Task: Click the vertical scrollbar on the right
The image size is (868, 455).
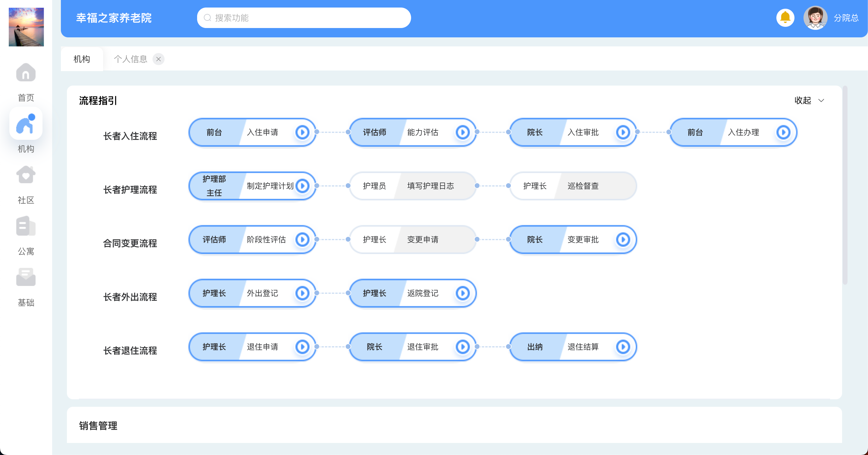Action: coord(845,185)
